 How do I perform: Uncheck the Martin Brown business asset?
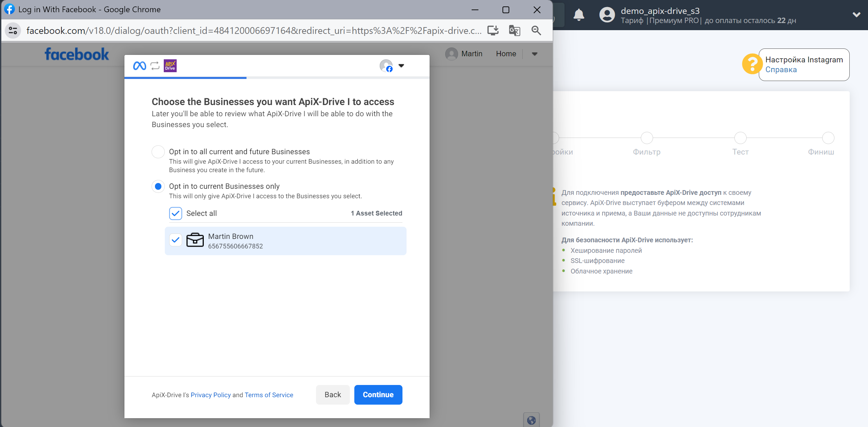(176, 240)
